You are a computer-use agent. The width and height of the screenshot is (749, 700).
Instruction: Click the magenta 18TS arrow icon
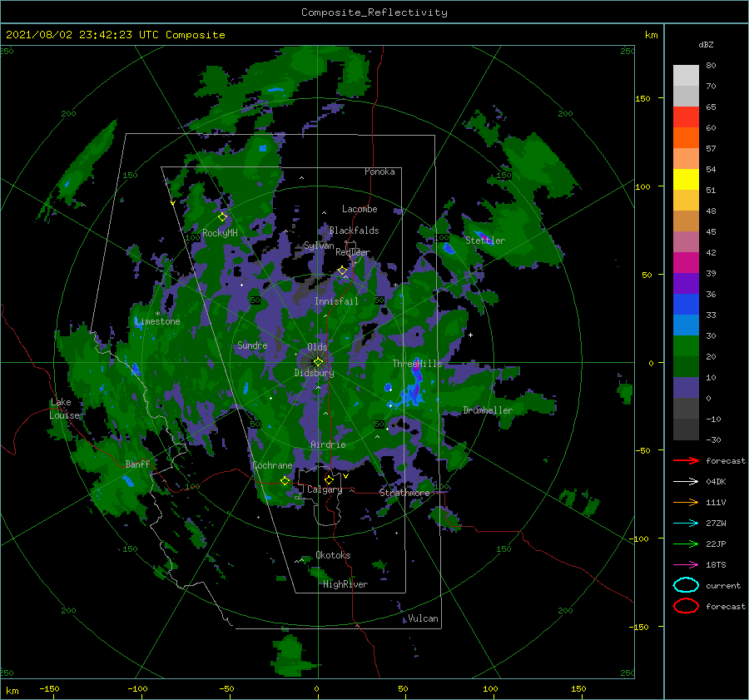click(x=686, y=565)
